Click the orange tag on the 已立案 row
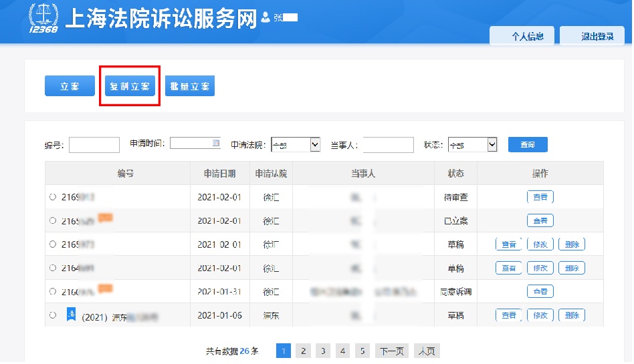Screen dimensions: 634x364 coord(105,218)
